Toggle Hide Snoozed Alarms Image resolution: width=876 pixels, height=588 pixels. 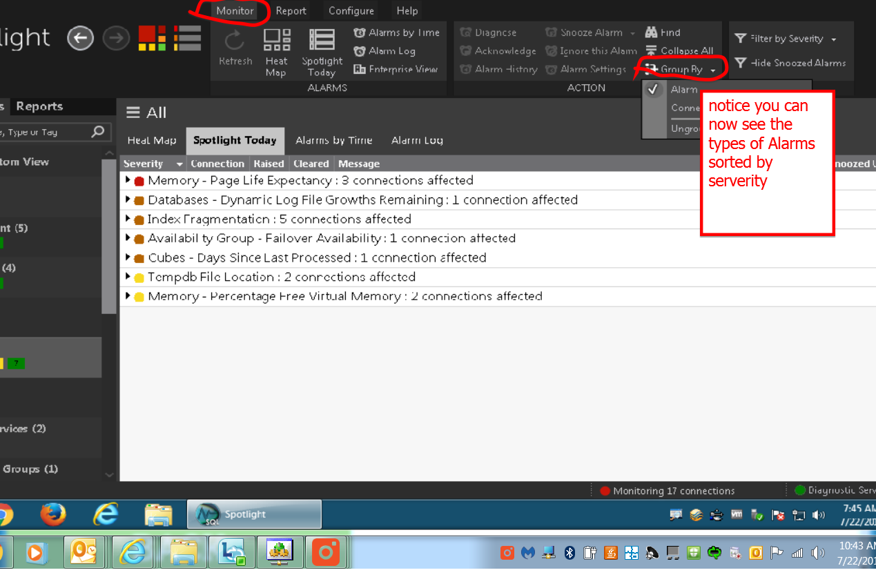pyautogui.click(x=790, y=63)
